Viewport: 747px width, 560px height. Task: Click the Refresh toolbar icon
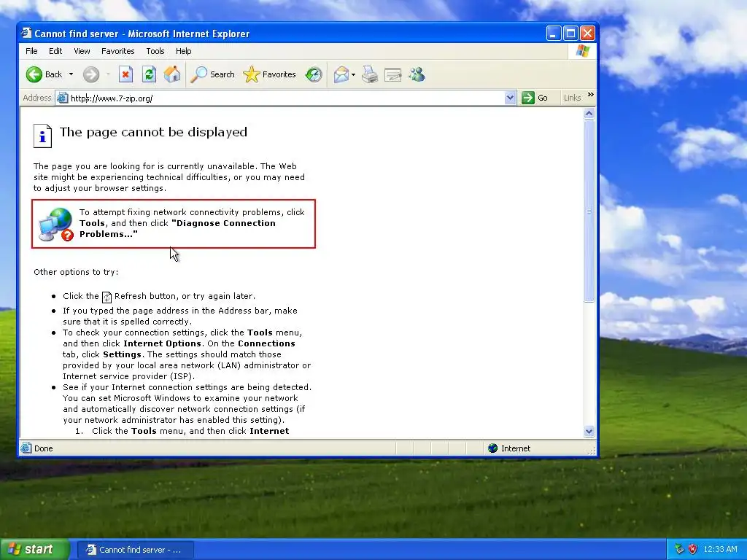coord(149,74)
